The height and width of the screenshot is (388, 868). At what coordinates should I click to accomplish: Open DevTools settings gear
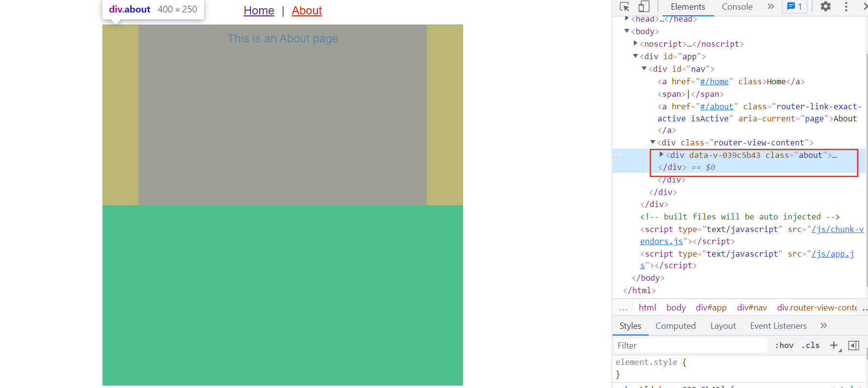[x=826, y=7]
